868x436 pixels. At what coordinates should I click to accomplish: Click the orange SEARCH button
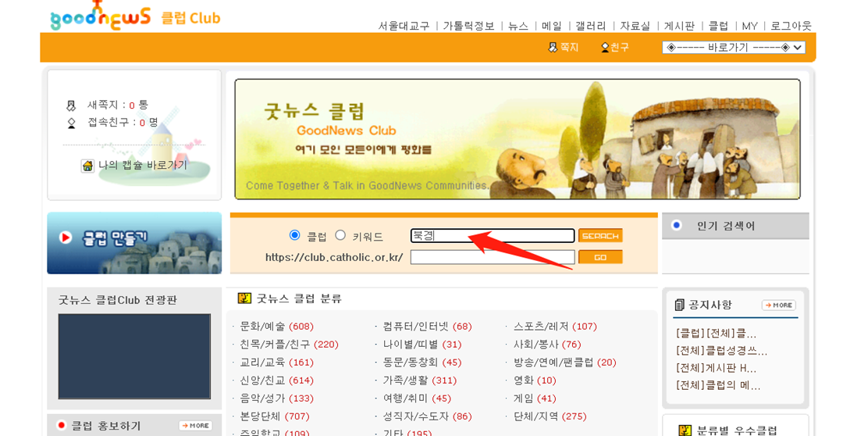point(600,235)
